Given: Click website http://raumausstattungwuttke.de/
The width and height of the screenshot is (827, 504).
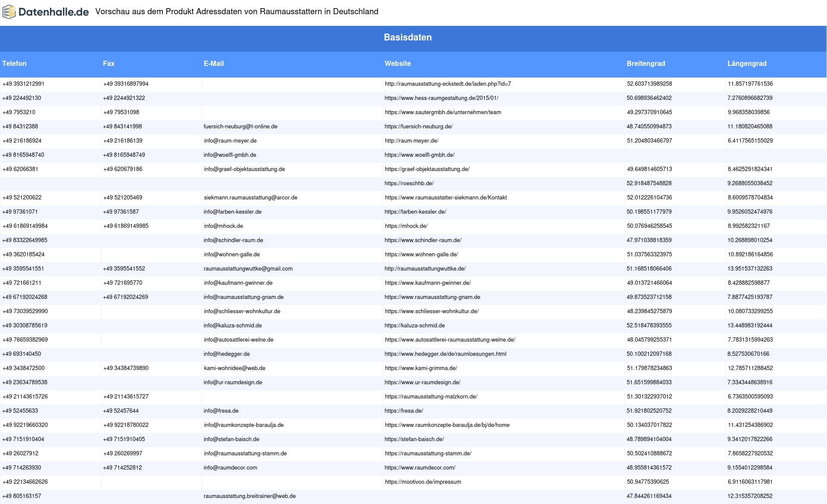Looking at the screenshot, I should click(425, 269).
